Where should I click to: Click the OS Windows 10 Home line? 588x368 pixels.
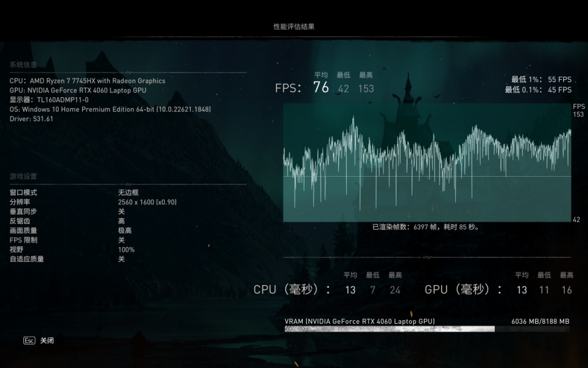(x=110, y=109)
